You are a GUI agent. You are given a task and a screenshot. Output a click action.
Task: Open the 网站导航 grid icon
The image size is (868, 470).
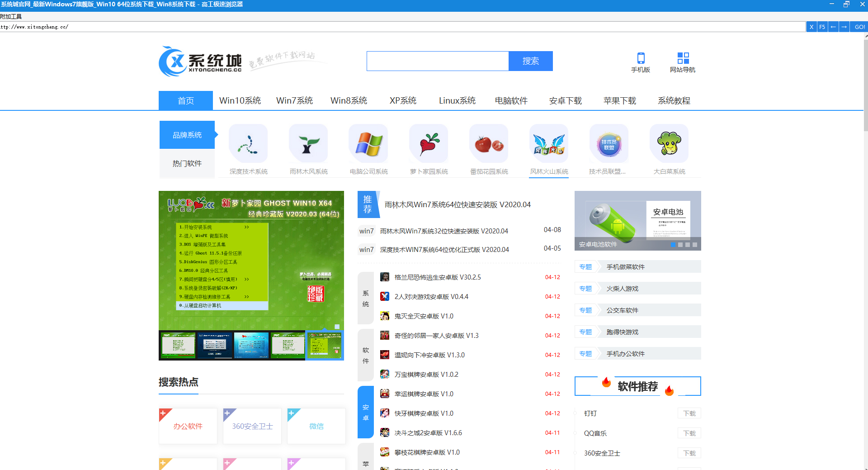click(683, 58)
